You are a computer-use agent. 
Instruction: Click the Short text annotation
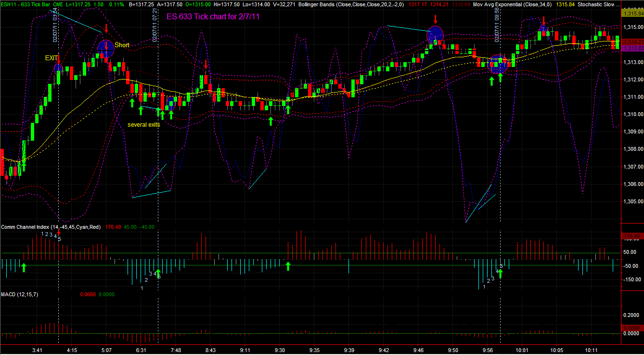pyautogui.click(x=122, y=45)
